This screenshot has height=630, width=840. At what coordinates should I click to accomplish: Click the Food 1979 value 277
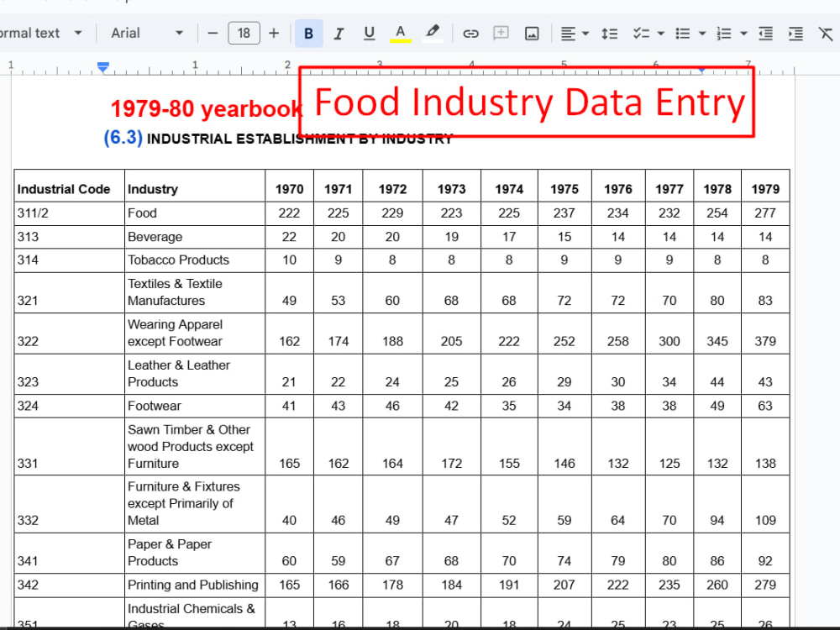765,213
